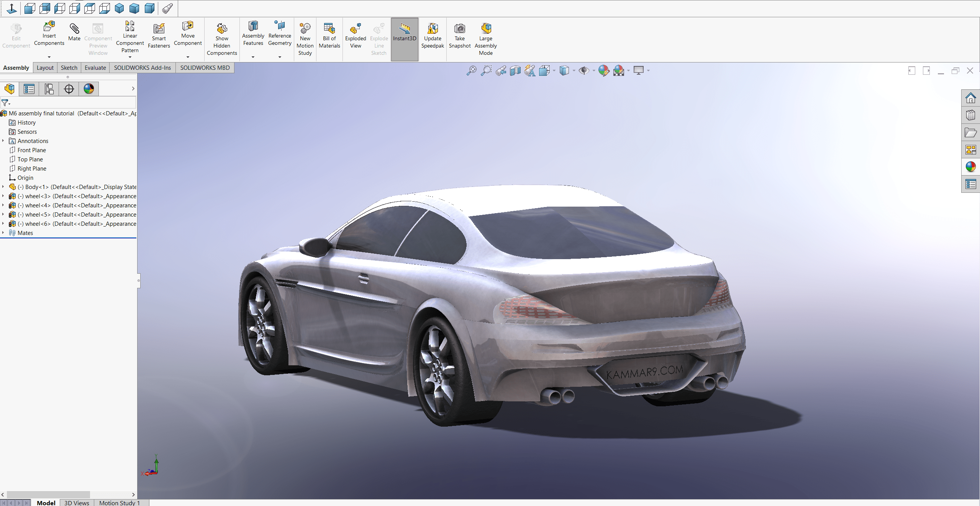Open ConfigurationManager panel tab
This screenshot has width=980, height=506.
pyautogui.click(x=49, y=89)
